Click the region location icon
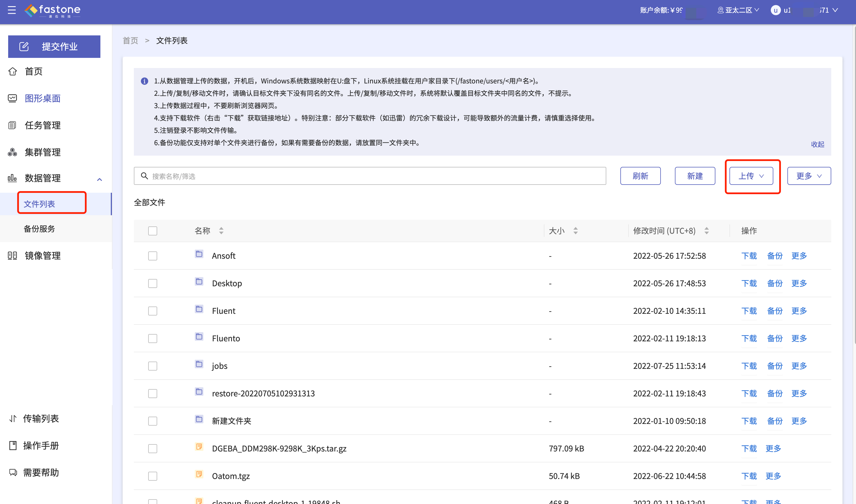 [720, 10]
